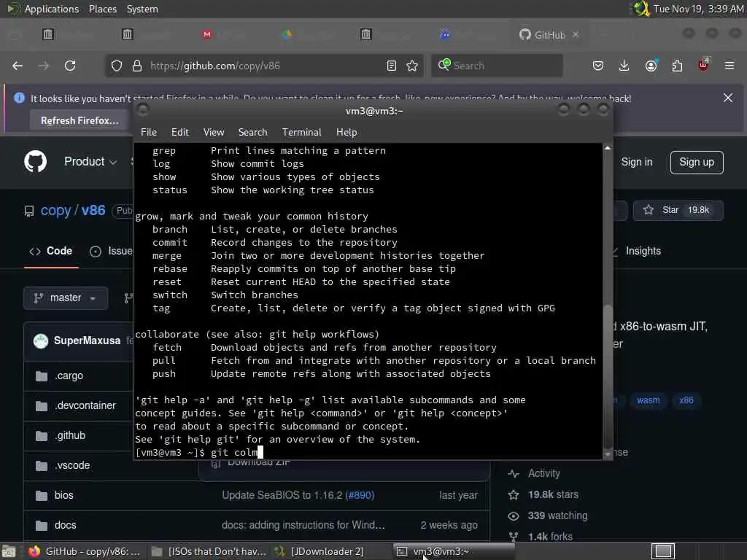Open the terminal File menu
The image size is (747, 560).
(x=149, y=133)
